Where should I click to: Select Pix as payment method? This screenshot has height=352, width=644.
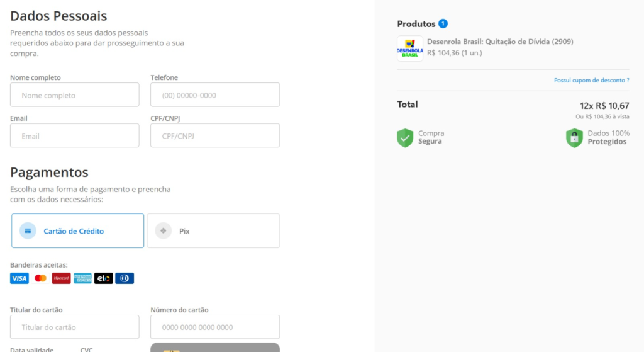click(213, 231)
